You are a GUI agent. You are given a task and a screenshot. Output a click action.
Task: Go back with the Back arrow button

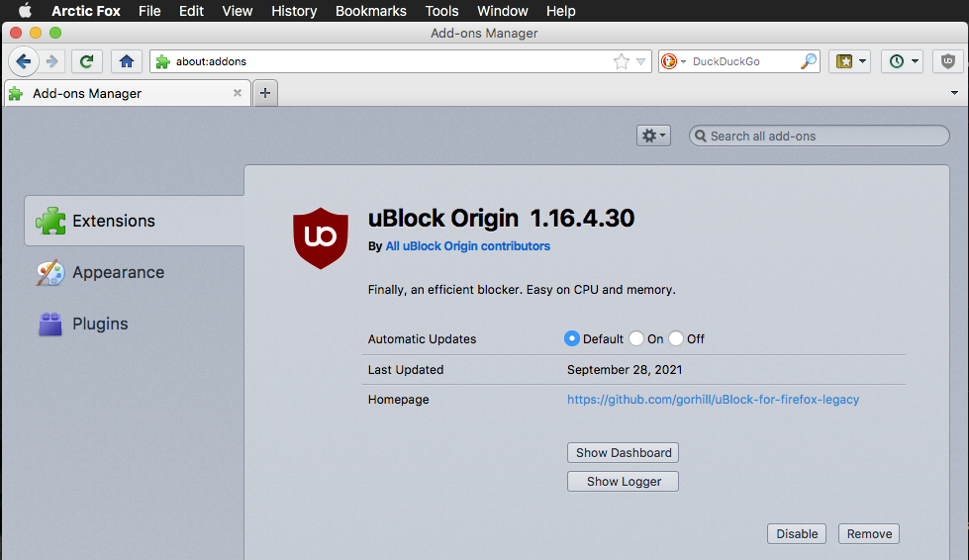24,61
